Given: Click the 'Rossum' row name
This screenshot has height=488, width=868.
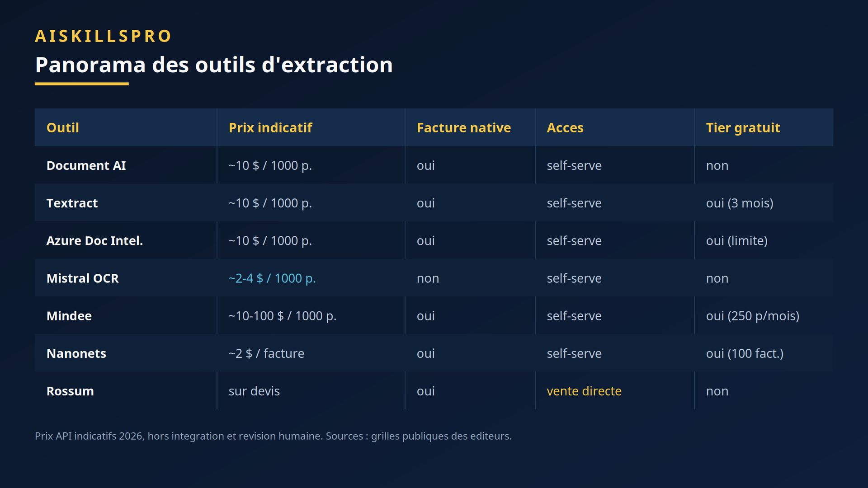Looking at the screenshot, I should [70, 391].
